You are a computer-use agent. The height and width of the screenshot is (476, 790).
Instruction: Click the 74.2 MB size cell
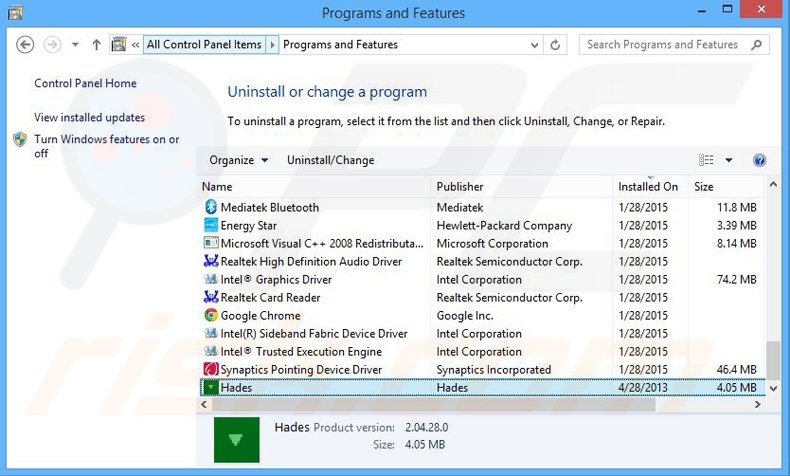[737, 280]
